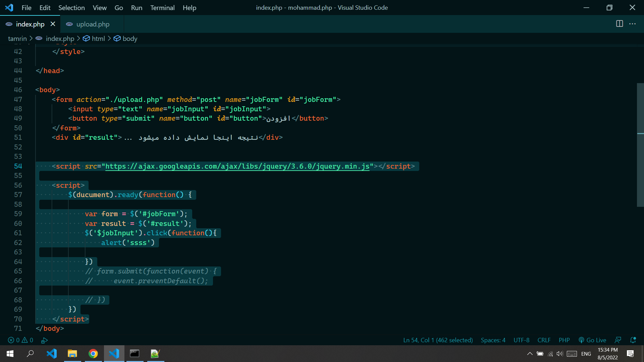Viewport: 644px width, 362px height.
Task: Change indentation via Spaces: 4
Action: pyautogui.click(x=493, y=340)
